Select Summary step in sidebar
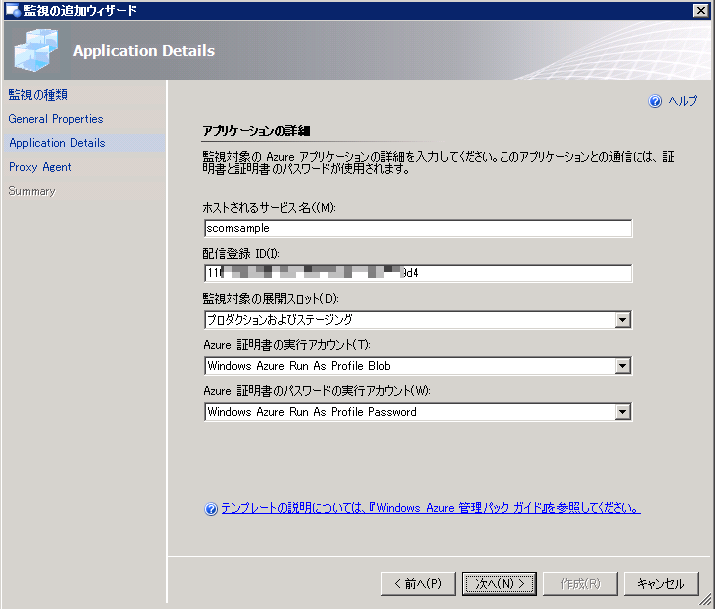Screen dimensions: 715x609 coord(32,191)
